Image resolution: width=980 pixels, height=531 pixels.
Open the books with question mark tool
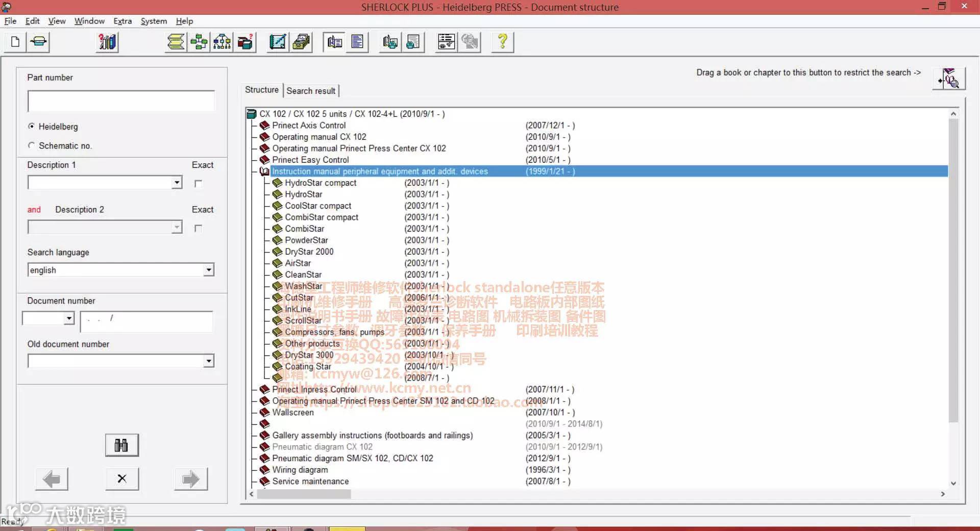[108, 42]
